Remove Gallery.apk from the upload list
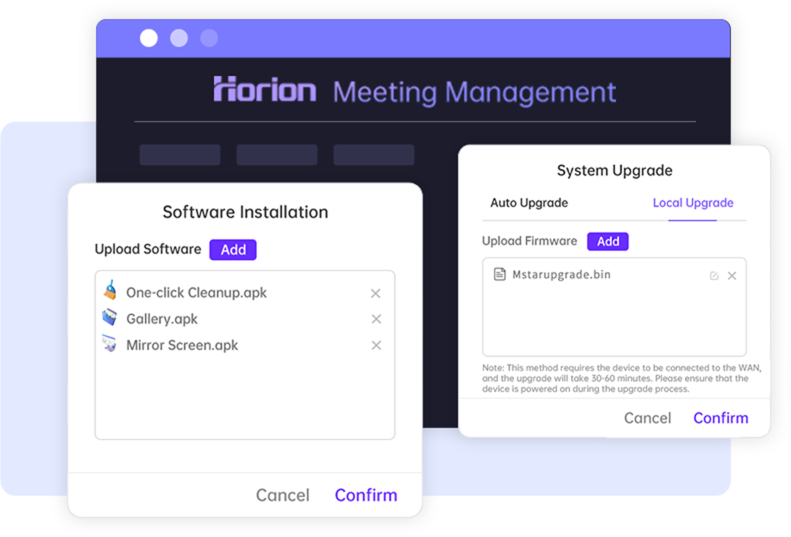 tap(376, 319)
